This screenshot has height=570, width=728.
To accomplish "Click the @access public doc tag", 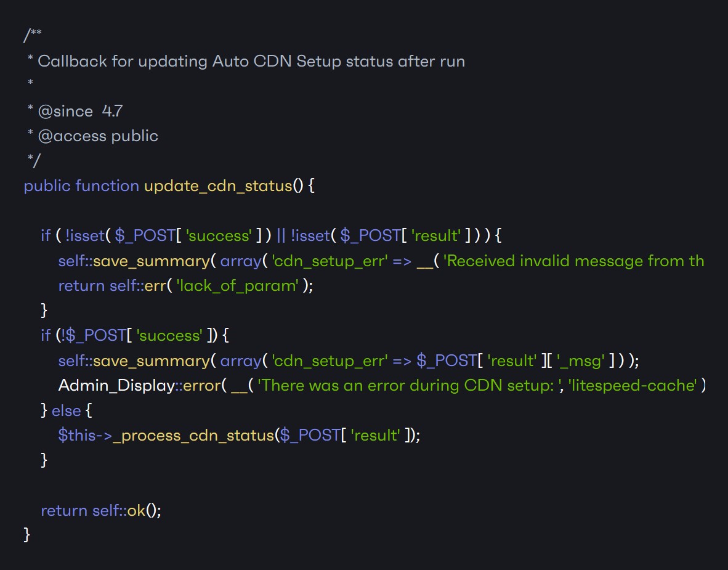I will pos(97,136).
